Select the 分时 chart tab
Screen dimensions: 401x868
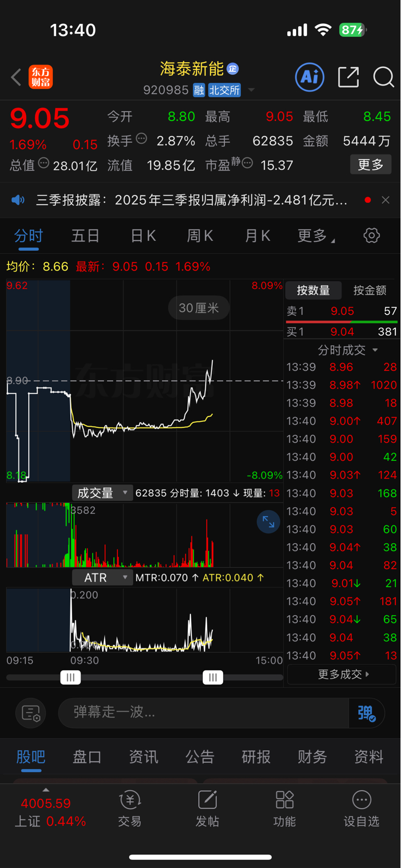tap(28, 236)
